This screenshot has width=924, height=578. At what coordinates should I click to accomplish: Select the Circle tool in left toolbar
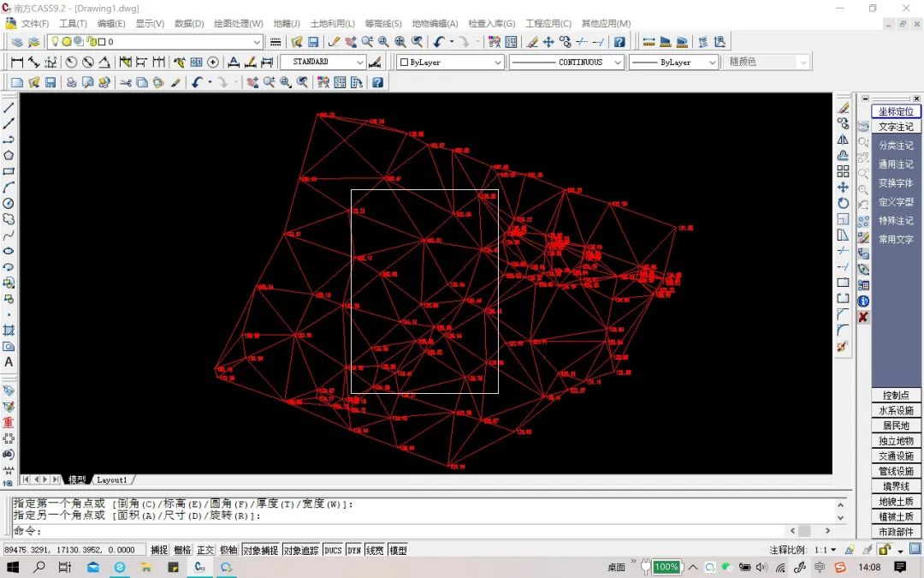pos(9,203)
